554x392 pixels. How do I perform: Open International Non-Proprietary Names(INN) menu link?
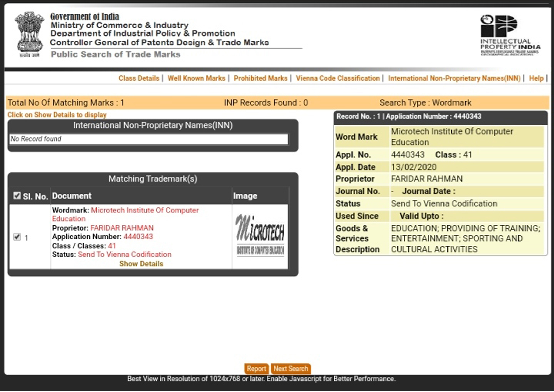click(x=454, y=78)
